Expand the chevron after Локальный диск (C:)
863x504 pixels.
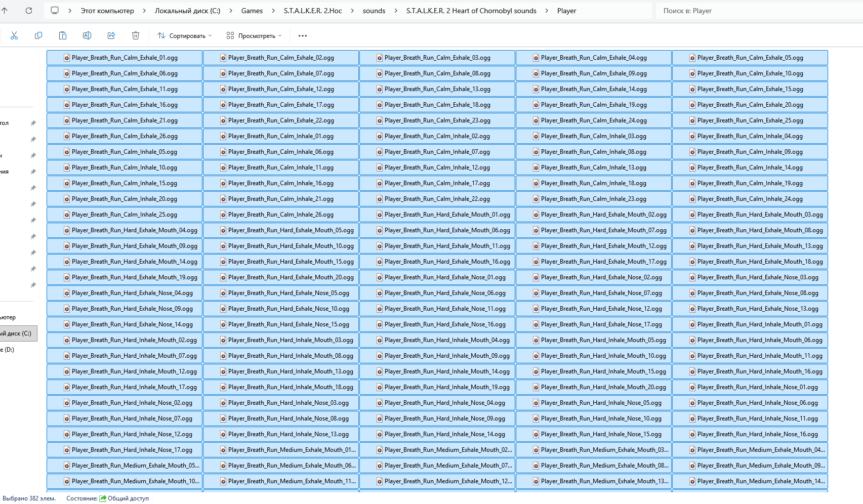pos(231,11)
